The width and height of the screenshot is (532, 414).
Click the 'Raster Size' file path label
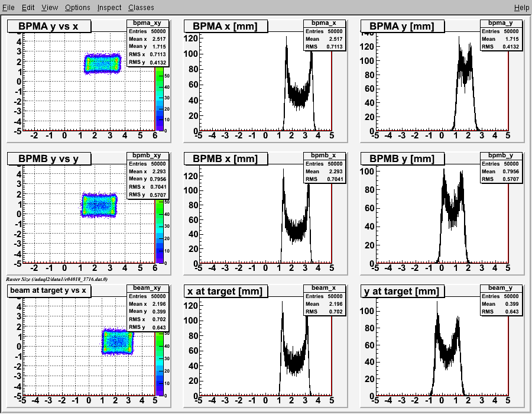click(x=57, y=279)
